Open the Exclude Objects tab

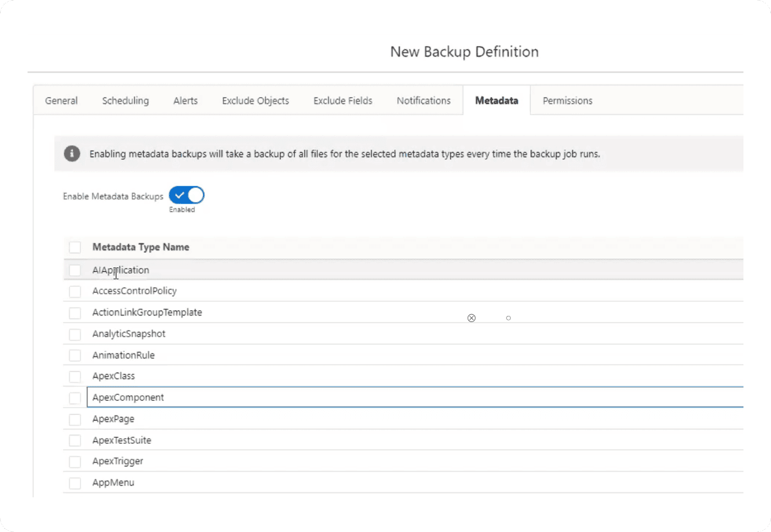[x=256, y=101]
